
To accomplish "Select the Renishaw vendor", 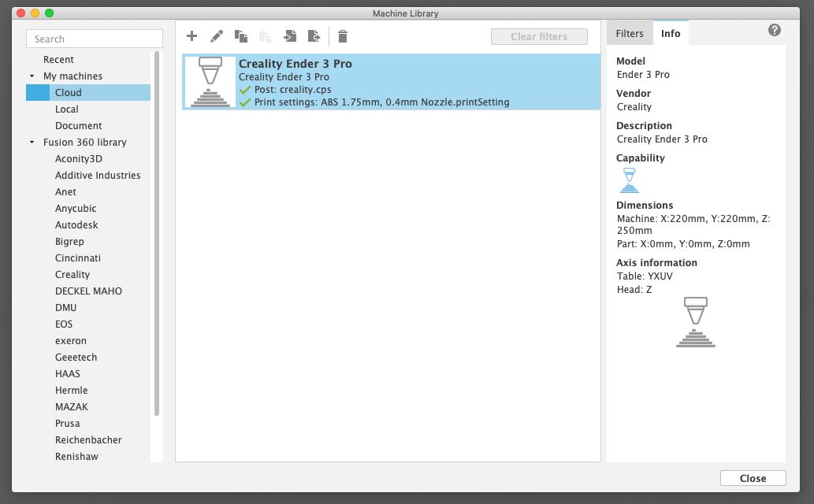I will point(76,457).
